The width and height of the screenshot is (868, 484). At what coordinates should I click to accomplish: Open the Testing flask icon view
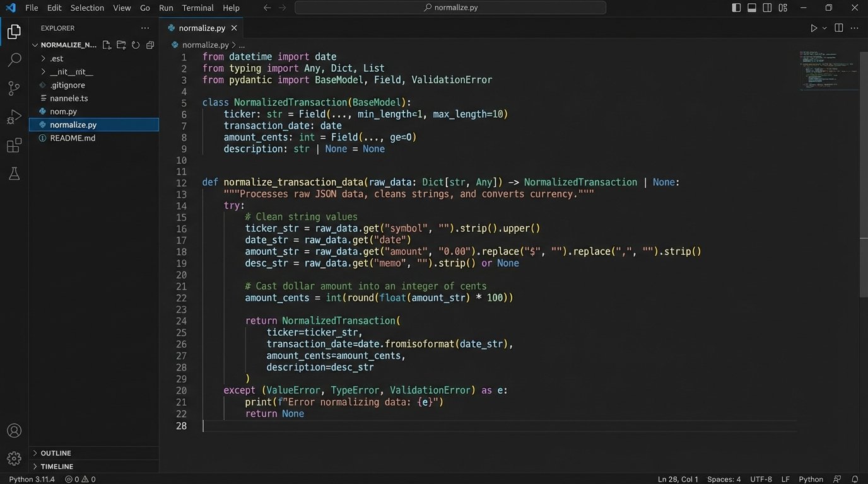14,174
